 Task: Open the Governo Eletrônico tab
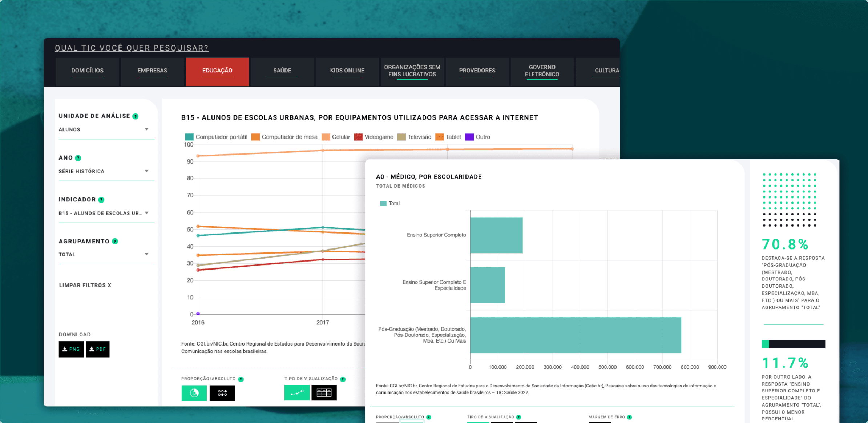[542, 72]
